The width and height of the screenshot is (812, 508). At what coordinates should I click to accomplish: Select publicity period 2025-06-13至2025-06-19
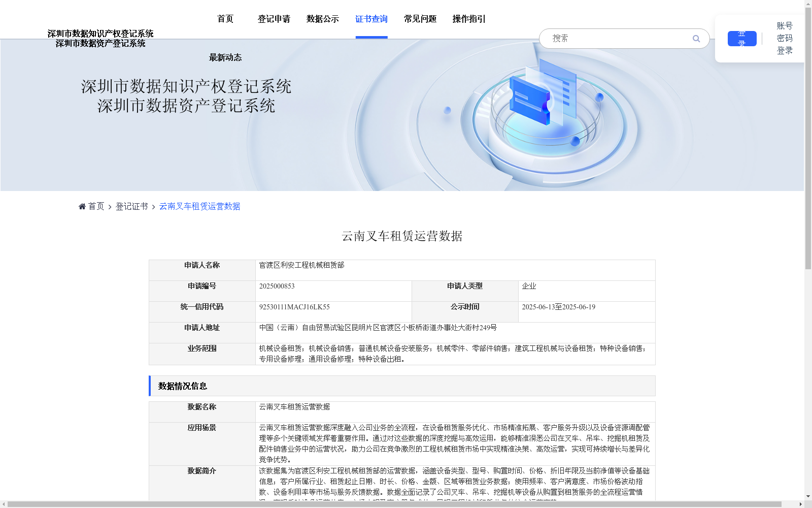[x=558, y=307]
